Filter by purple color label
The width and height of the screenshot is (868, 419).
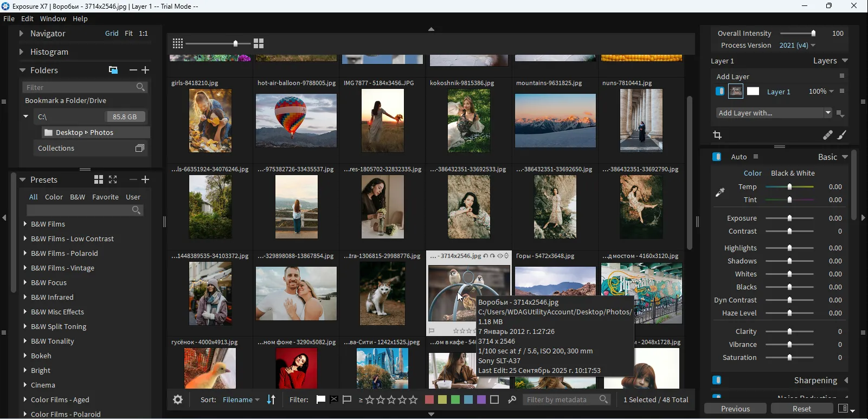tap(481, 400)
